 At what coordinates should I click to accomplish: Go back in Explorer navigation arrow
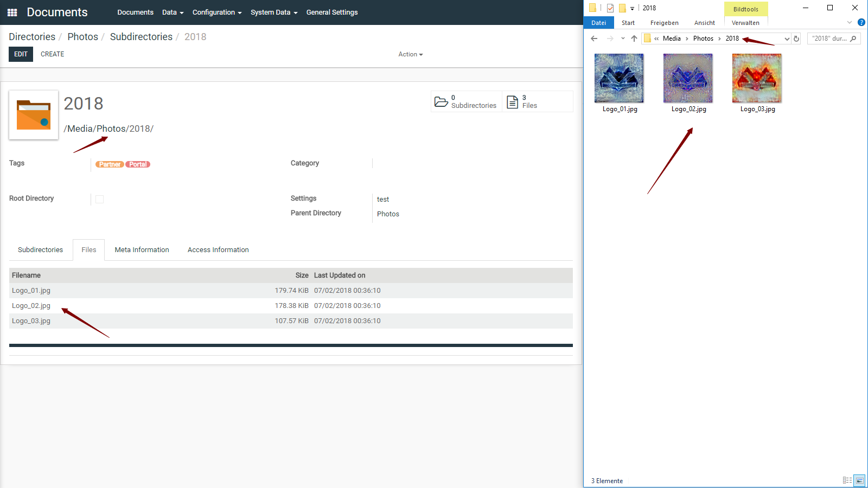pos(594,38)
